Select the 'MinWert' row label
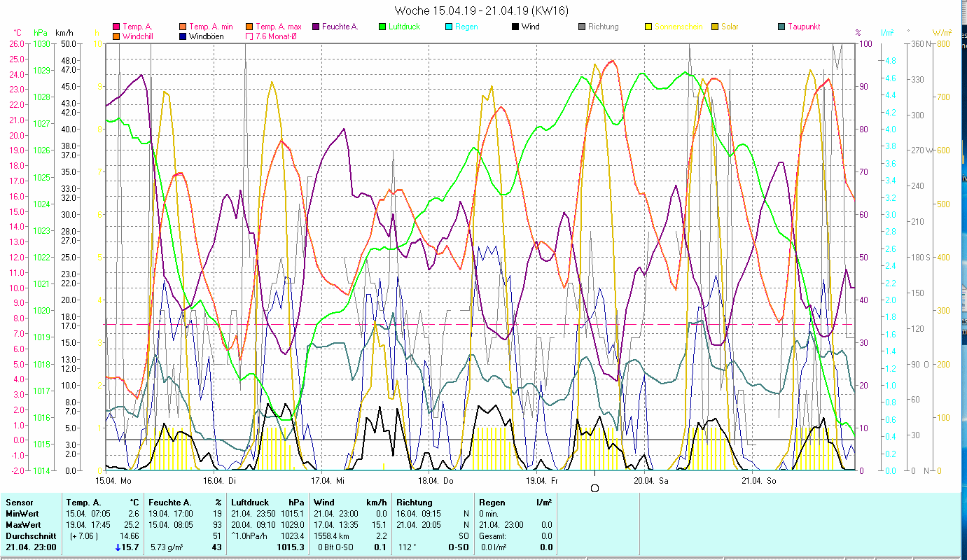967x560 pixels. click(21, 514)
